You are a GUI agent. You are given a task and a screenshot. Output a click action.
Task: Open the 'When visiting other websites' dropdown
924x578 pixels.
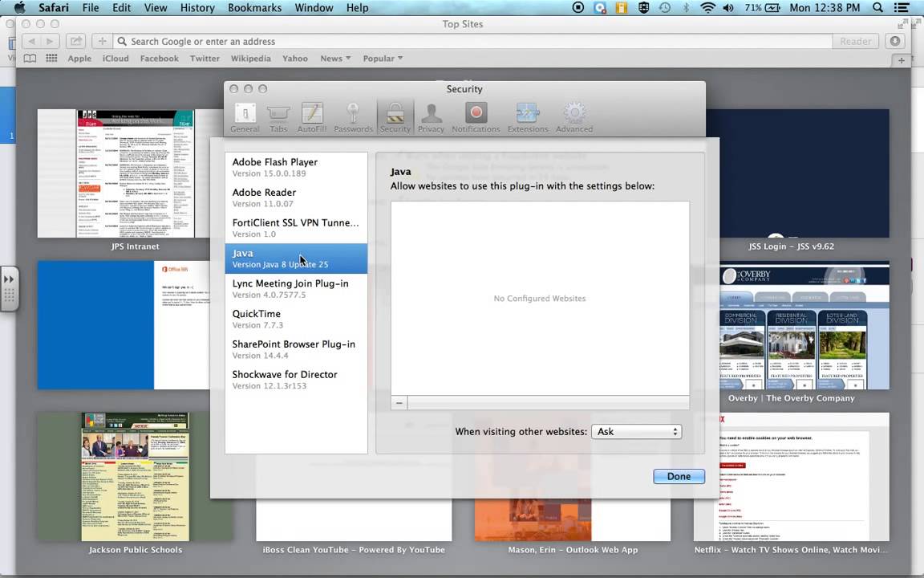pyautogui.click(x=636, y=431)
